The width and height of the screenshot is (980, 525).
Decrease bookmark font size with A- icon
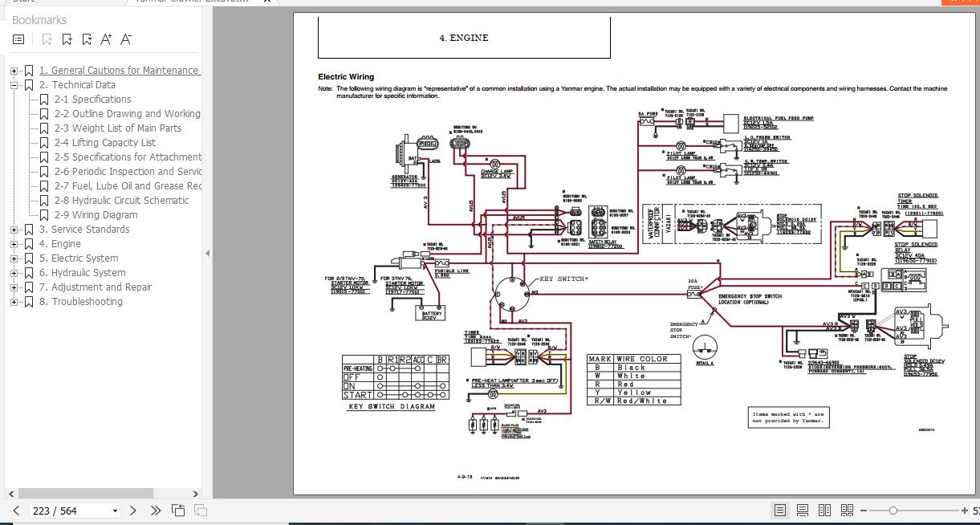(x=126, y=39)
